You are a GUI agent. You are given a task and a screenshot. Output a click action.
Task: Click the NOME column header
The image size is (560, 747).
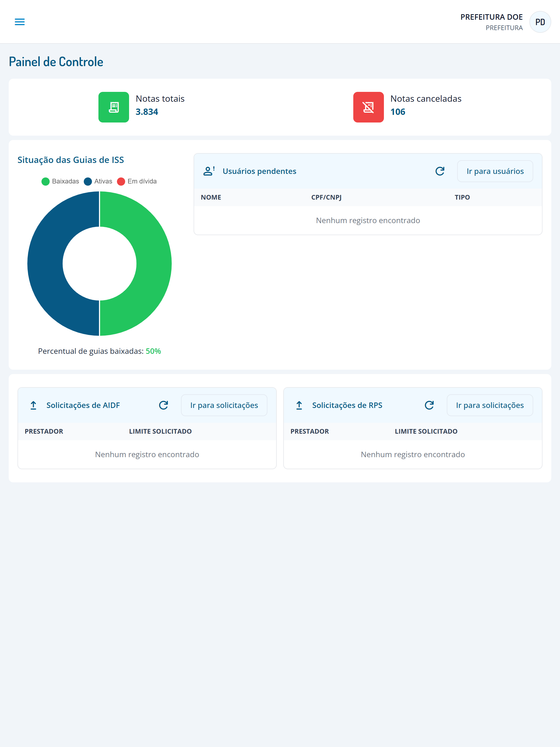(x=211, y=197)
